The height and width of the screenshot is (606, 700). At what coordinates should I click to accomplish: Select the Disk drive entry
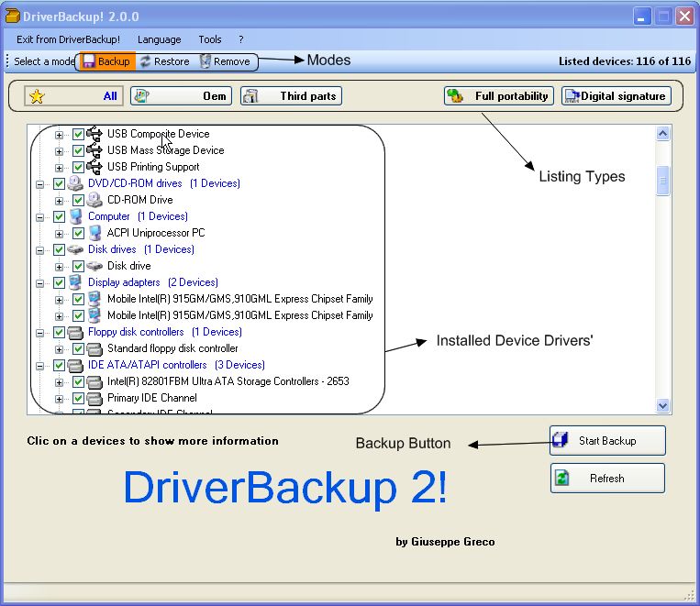(129, 266)
